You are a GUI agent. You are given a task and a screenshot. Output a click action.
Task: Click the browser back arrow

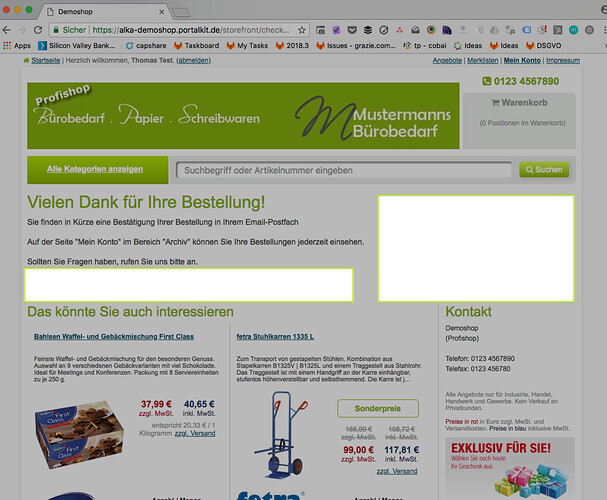9,29
